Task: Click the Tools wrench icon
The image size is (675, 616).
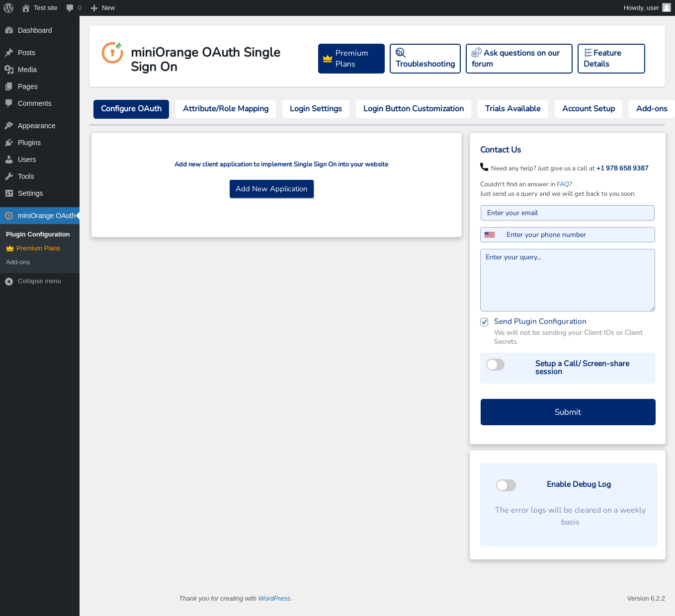Action: click(9, 176)
